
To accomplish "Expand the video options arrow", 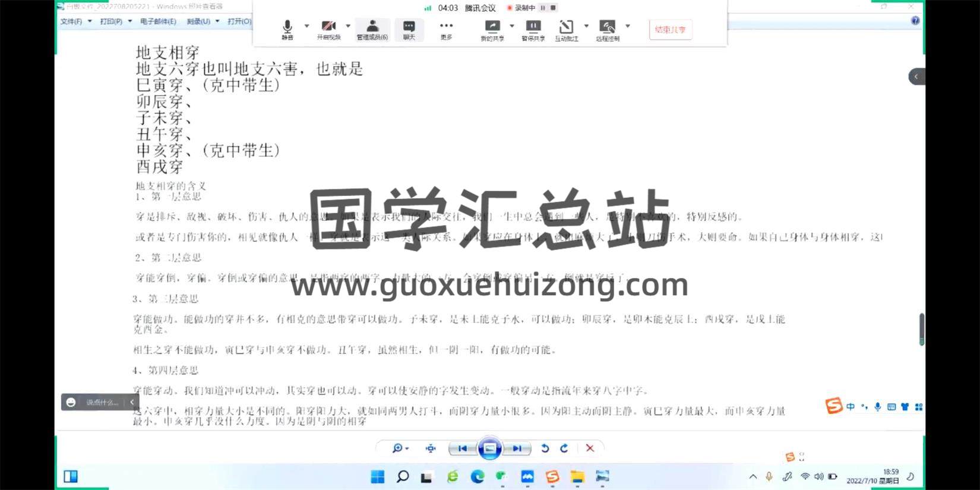I will pos(348,26).
